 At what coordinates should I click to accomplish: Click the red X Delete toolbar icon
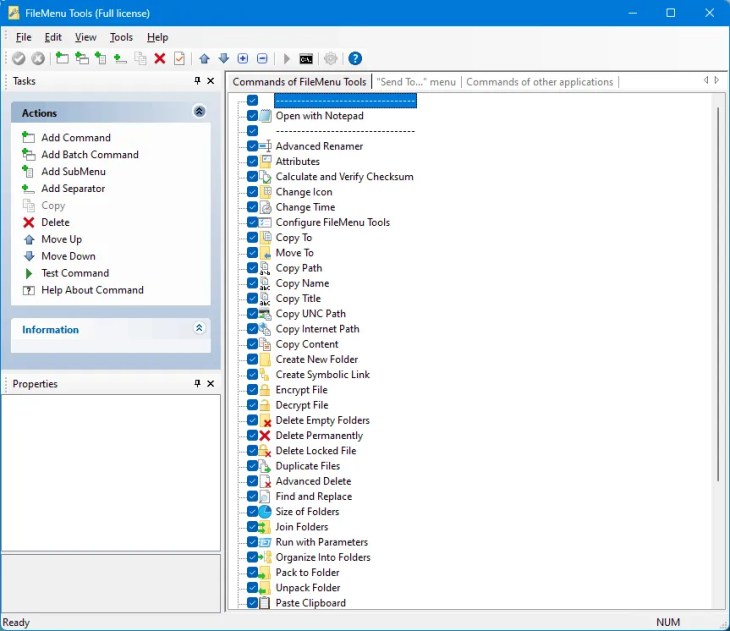coord(160,58)
